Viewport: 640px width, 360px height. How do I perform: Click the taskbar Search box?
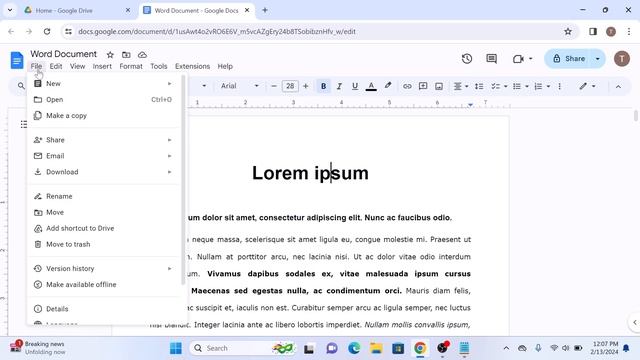pos(243,348)
